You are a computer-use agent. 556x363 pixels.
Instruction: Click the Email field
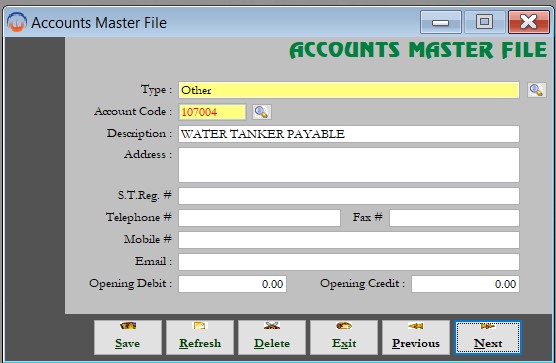(x=349, y=262)
